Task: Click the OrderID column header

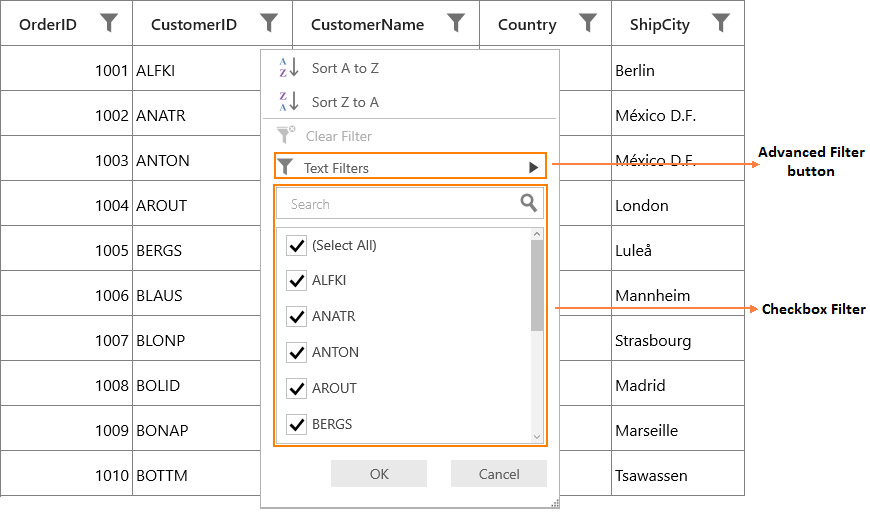Action: click(67, 23)
